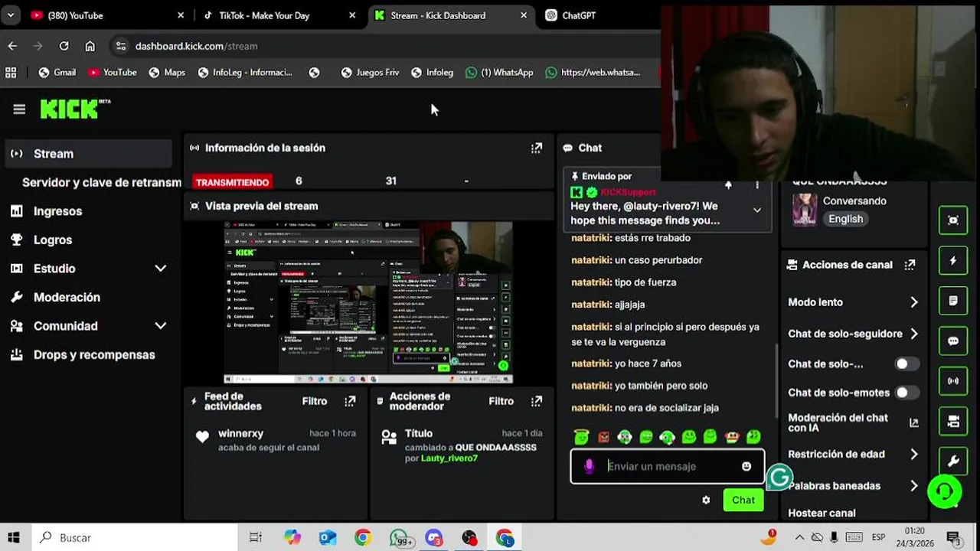Focus the Enviar un mensaje field
980x551 pixels.
(x=668, y=466)
